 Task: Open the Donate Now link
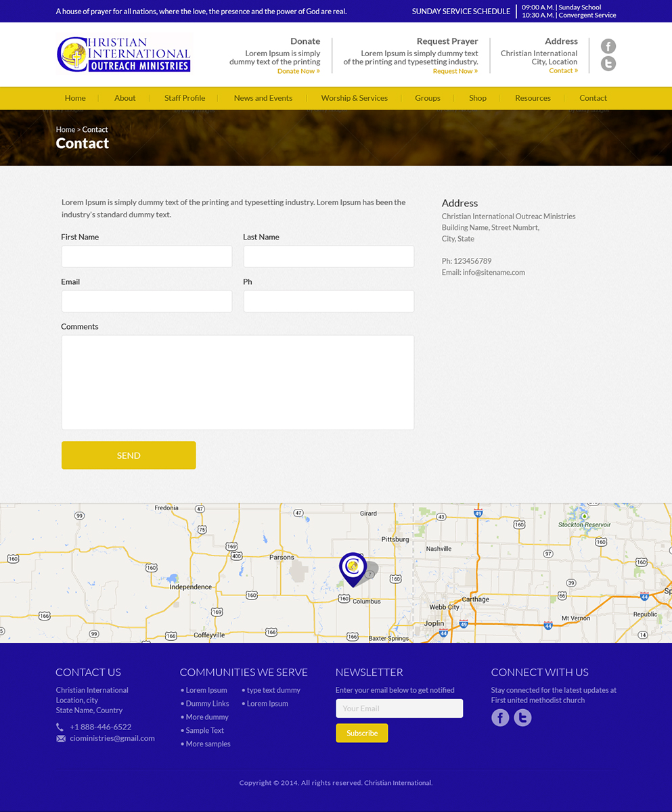(298, 70)
